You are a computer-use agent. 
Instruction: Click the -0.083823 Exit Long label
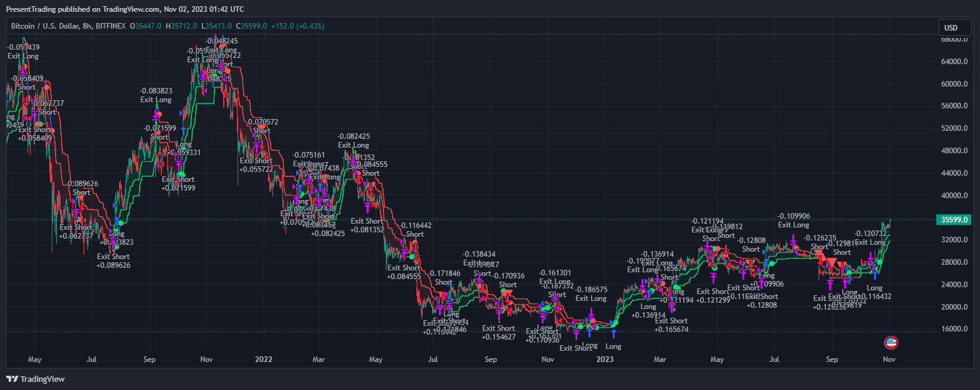click(156, 95)
